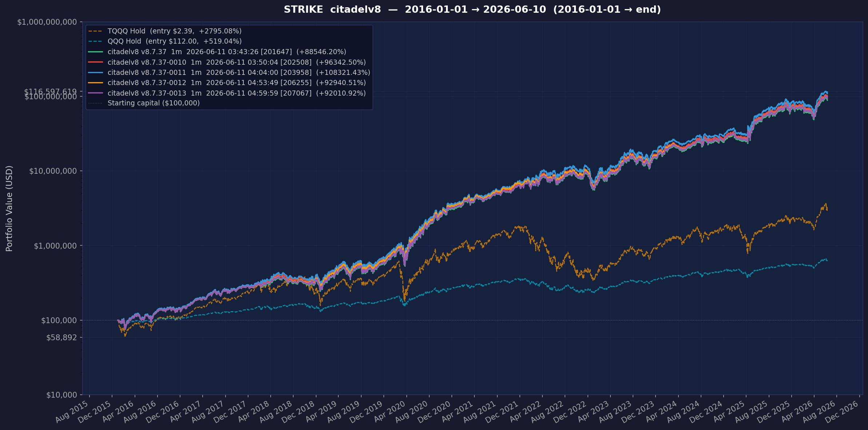The width and height of the screenshot is (868, 430).
Task: Click the green line swatch for v8.7.37
Action: pos(95,52)
